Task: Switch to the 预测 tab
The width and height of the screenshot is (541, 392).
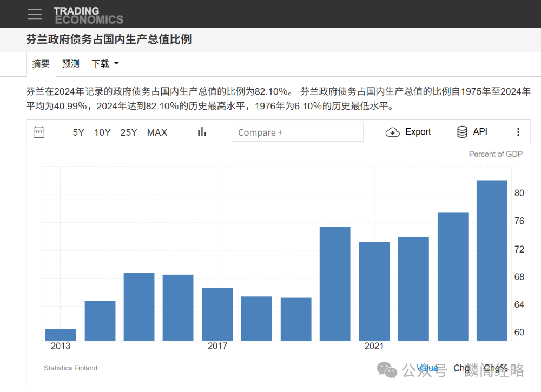Action: (70, 63)
